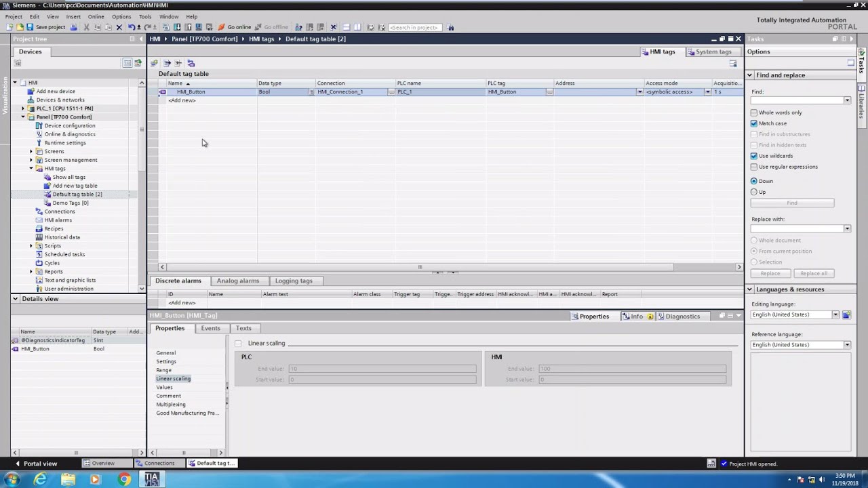Tick the Linear scaling checkbox
The image size is (868, 488).
[x=238, y=343]
